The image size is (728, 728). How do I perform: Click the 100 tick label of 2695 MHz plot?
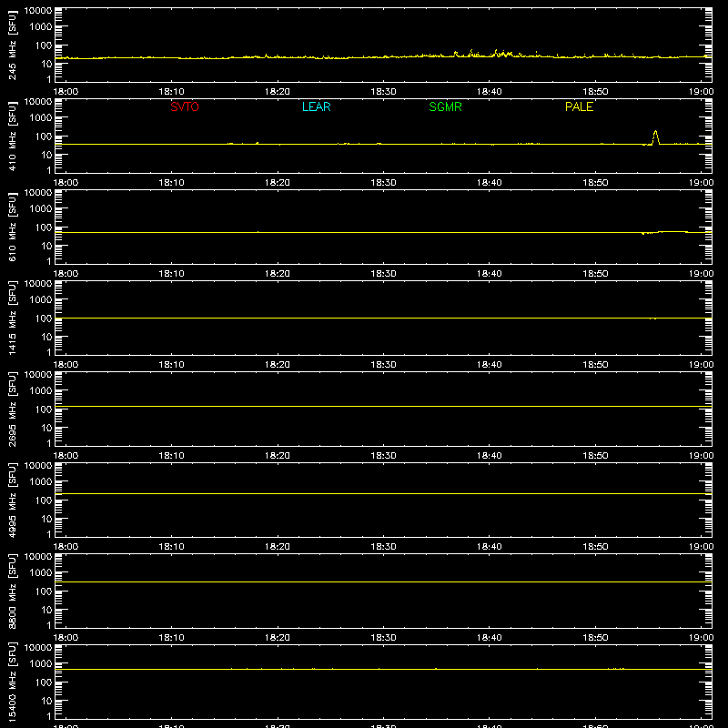pyautogui.click(x=44, y=409)
